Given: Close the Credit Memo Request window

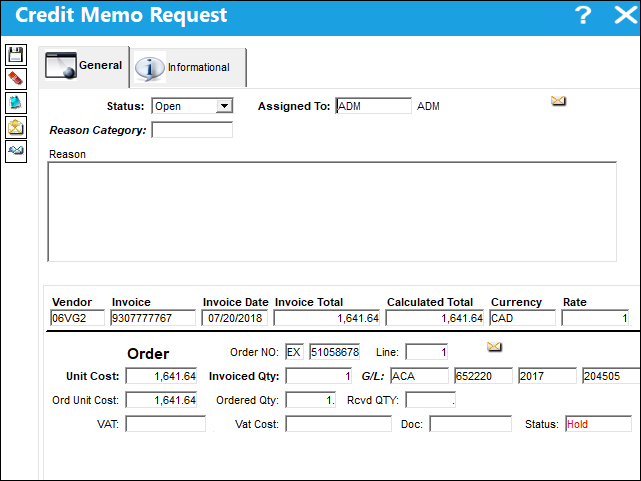Looking at the screenshot, I should tap(625, 16).
